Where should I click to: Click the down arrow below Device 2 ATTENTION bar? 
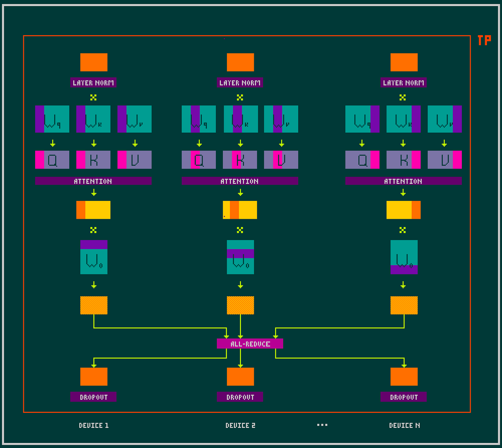[241, 193]
